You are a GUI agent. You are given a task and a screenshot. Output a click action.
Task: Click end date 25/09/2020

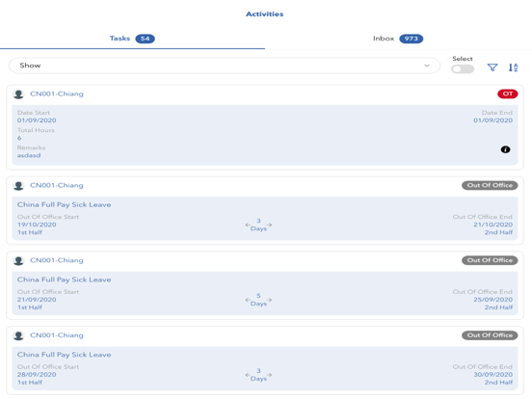pyautogui.click(x=493, y=300)
